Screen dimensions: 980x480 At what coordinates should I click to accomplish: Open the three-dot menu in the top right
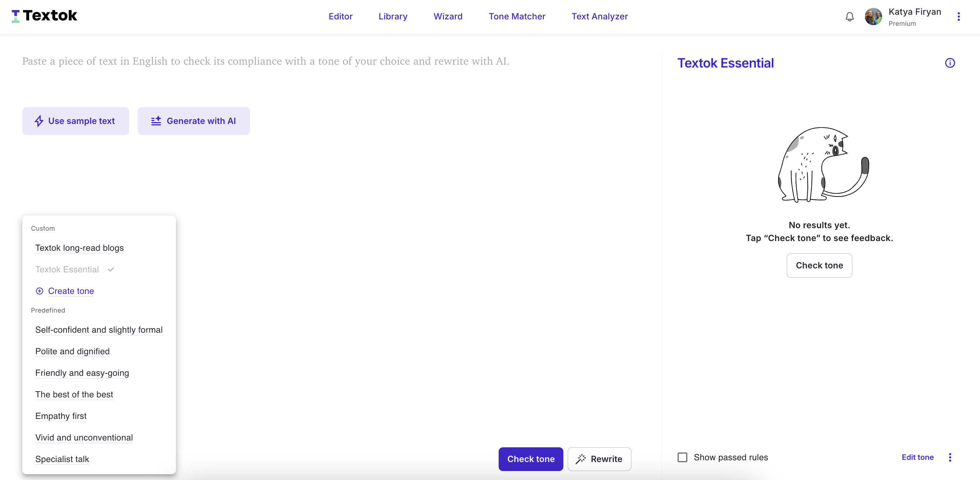(x=959, y=16)
